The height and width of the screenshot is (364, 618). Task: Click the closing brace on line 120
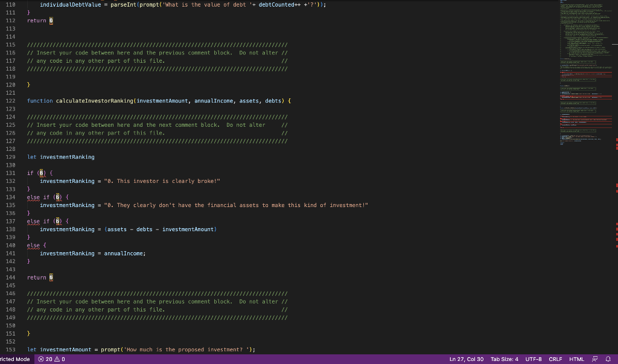coord(28,85)
